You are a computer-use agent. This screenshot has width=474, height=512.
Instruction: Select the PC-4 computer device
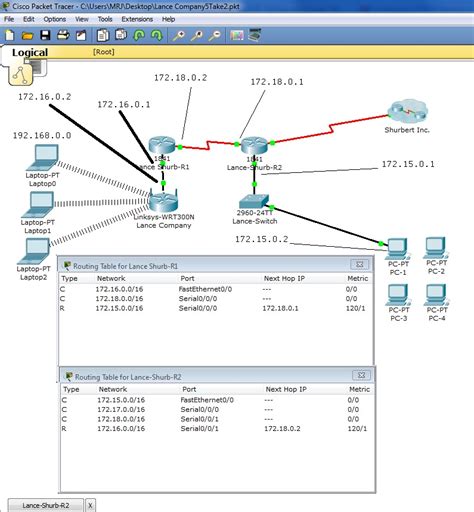coord(436,294)
